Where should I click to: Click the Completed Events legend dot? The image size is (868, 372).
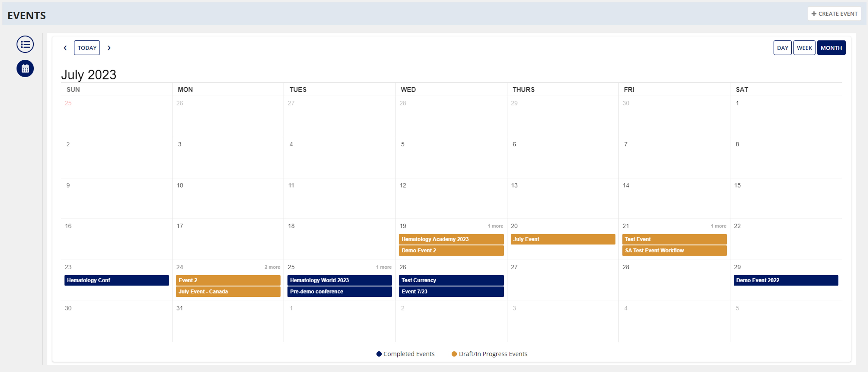click(x=379, y=354)
